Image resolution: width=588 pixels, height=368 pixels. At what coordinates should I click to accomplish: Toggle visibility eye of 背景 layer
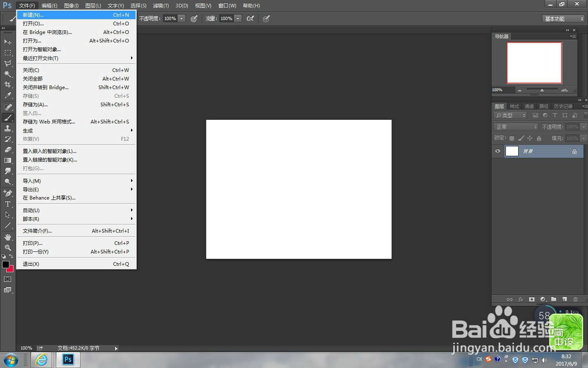point(498,151)
